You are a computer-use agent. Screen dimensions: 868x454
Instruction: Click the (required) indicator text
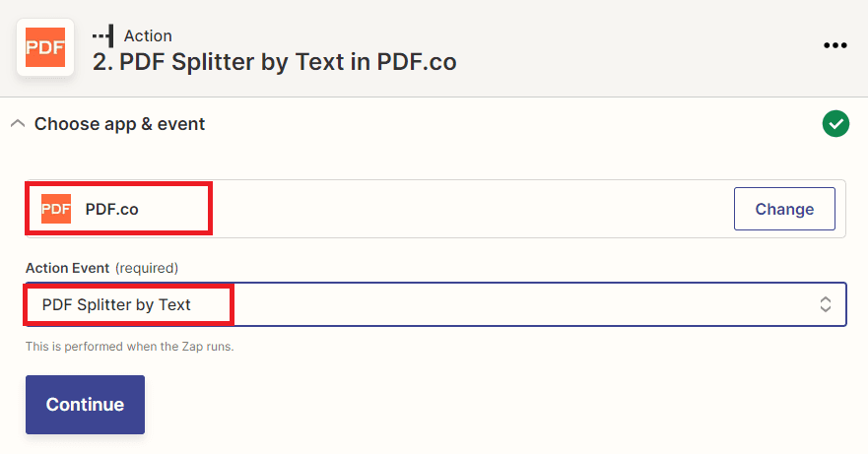pyautogui.click(x=147, y=267)
